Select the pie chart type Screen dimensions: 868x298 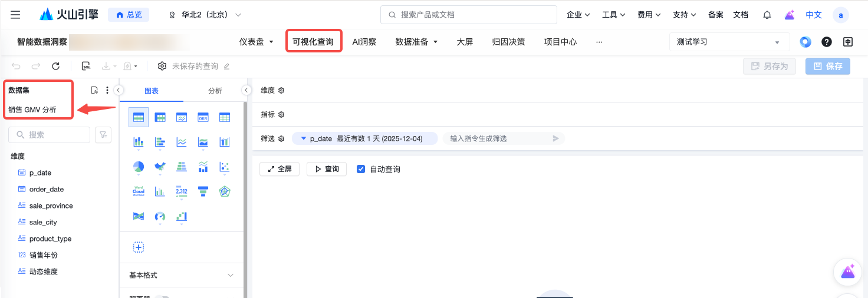[x=139, y=167]
